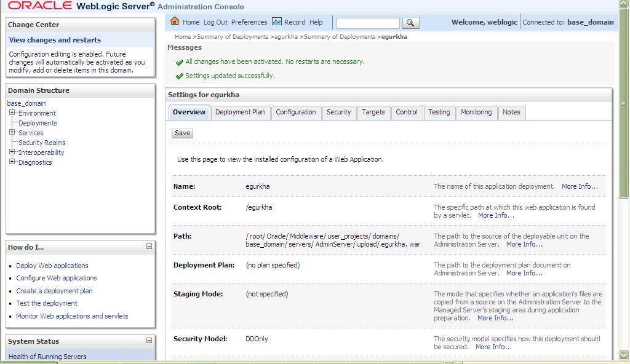
Task: Expand the Interoperability tree node
Action: point(12,152)
